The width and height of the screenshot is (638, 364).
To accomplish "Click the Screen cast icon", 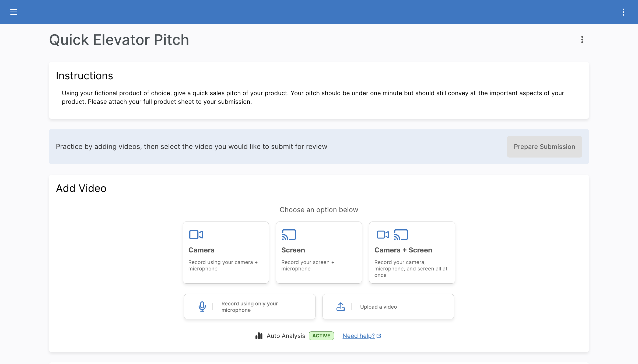I will coord(289,235).
